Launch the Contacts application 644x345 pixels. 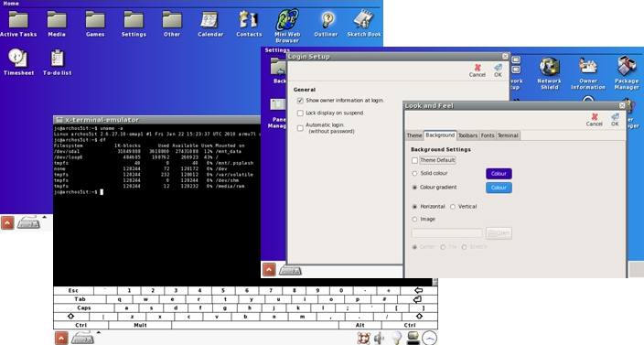point(249,24)
